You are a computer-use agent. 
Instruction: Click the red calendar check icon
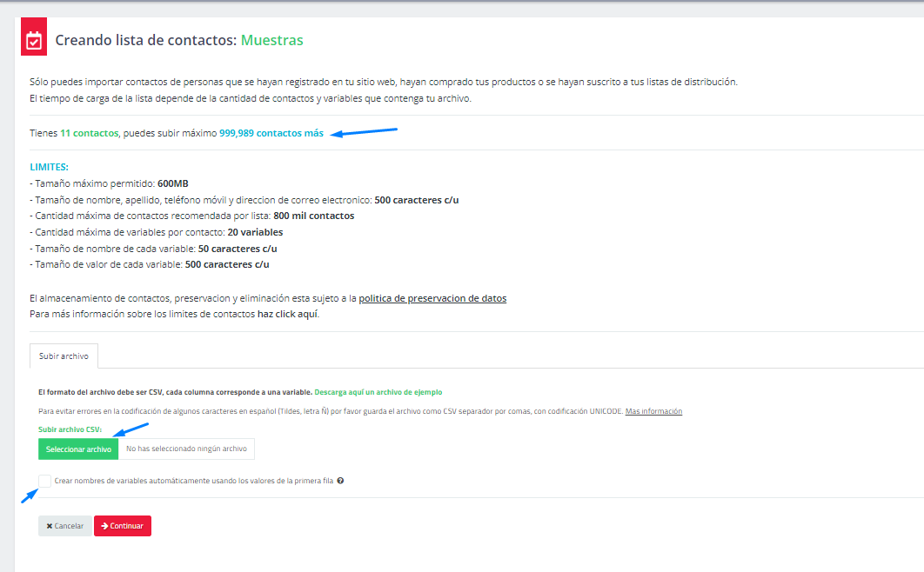point(34,41)
